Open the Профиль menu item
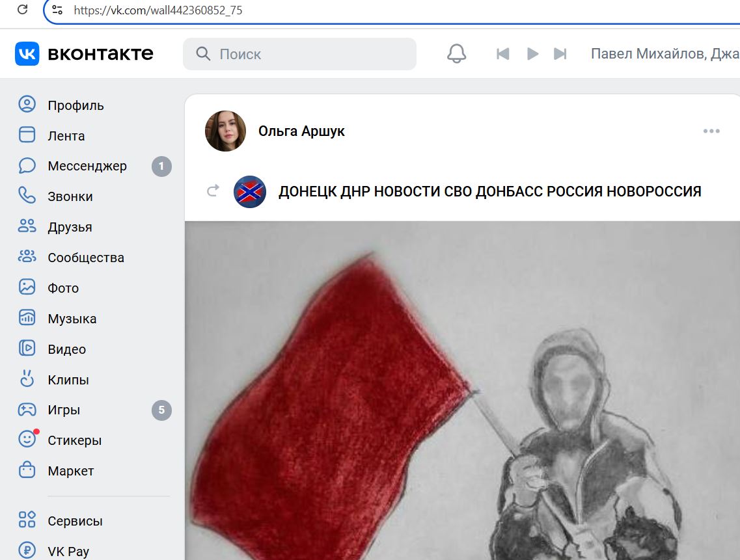The image size is (740, 560). pyautogui.click(x=75, y=105)
